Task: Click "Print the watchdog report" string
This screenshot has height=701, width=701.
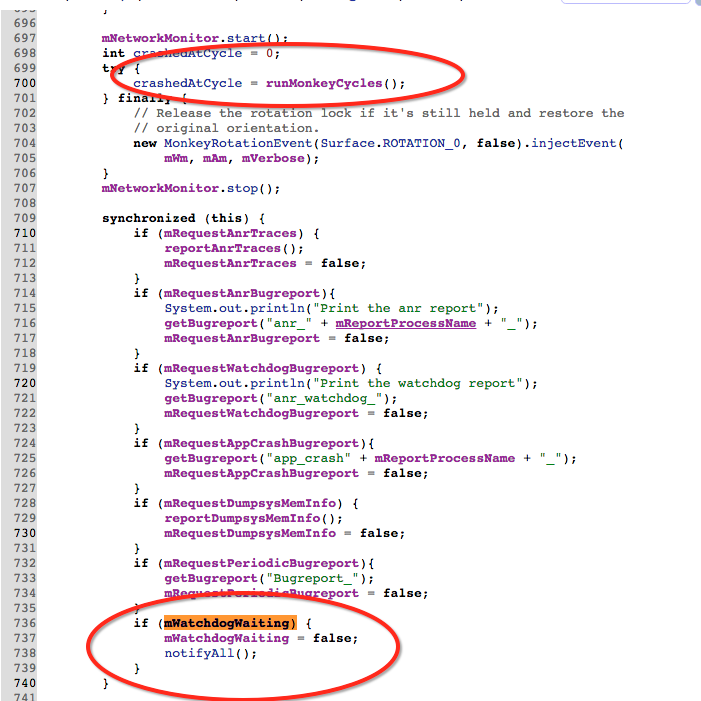Action: click(418, 384)
